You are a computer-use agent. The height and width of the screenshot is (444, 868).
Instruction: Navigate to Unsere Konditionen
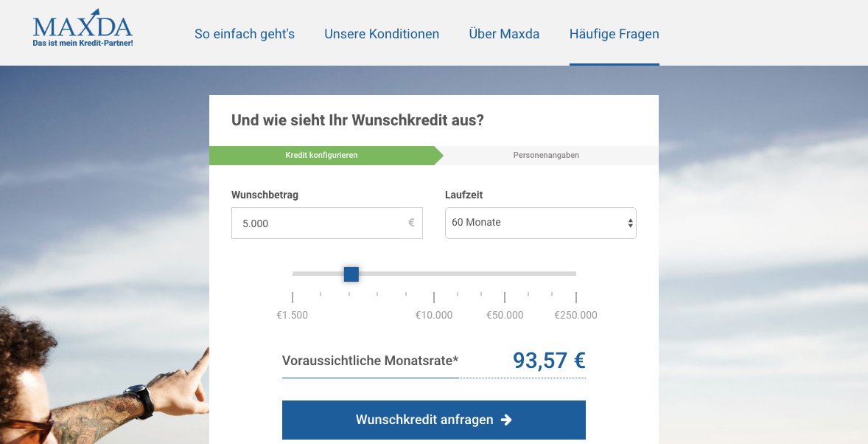(382, 33)
